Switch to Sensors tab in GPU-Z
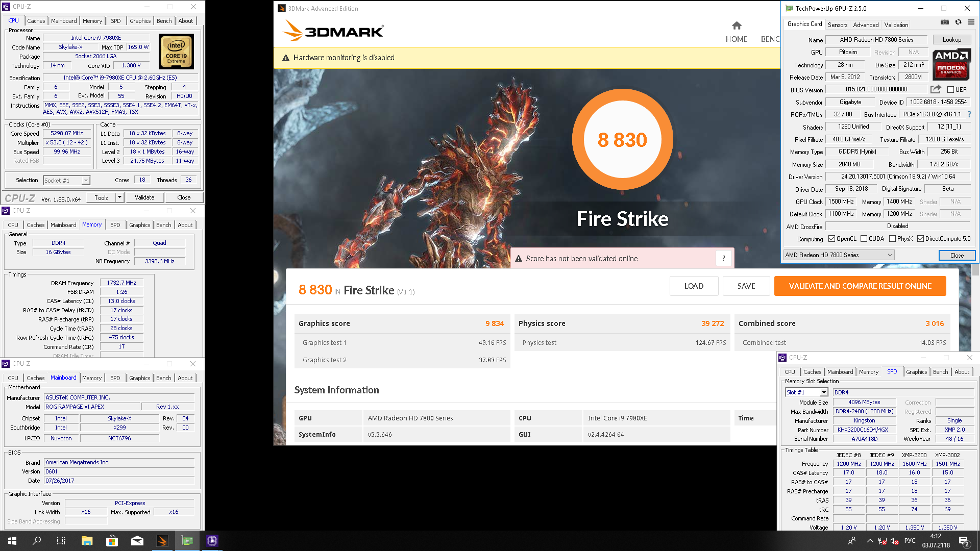The height and width of the screenshot is (551, 980). (838, 24)
